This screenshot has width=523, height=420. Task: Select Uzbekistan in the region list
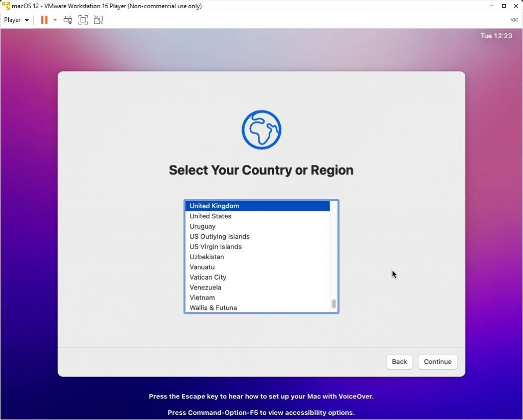point(207,257)
